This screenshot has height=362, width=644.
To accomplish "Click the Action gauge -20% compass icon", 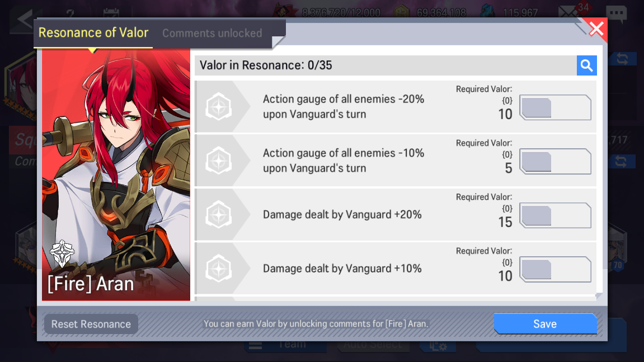I will (219, 107).
